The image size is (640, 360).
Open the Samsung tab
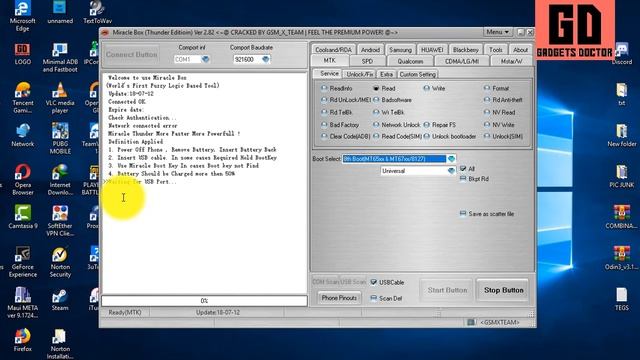pyautogui.click(x=400, y=50)
